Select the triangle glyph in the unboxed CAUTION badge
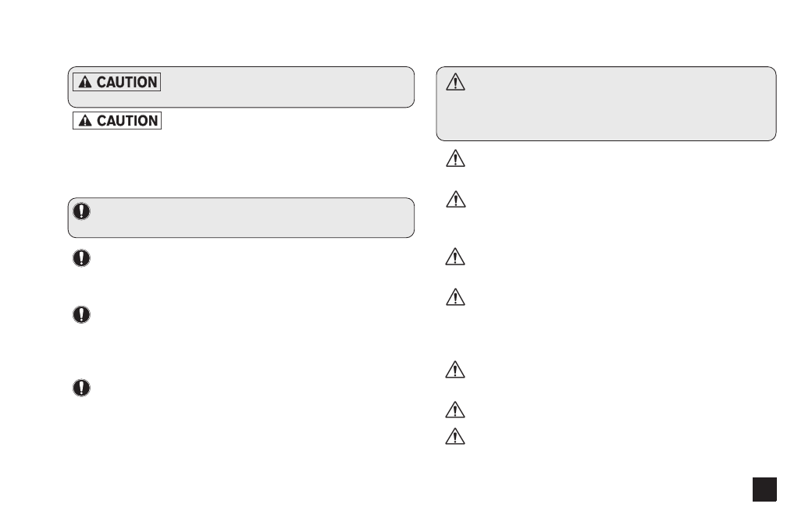812x525 pixels. click(85, 121)
